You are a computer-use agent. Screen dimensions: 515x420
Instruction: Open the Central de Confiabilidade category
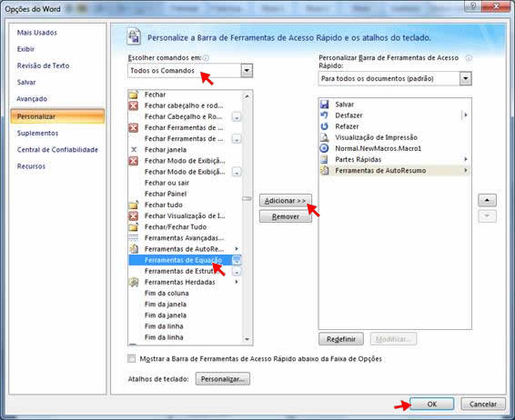click(57, 150)
